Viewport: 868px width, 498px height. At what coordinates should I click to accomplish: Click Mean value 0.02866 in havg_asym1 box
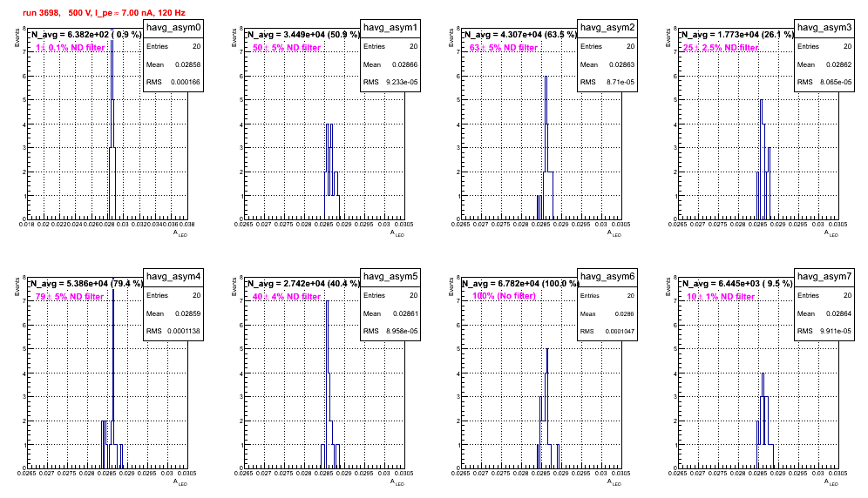(x=404, y=64)
